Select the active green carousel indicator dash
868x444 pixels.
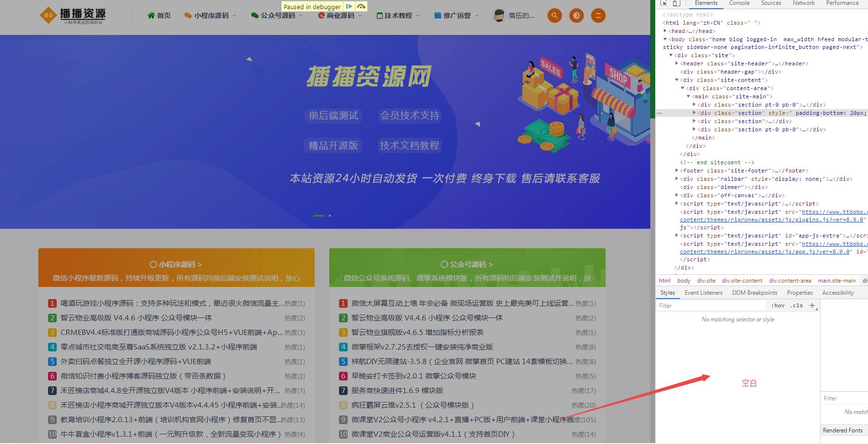coord(319,216)
